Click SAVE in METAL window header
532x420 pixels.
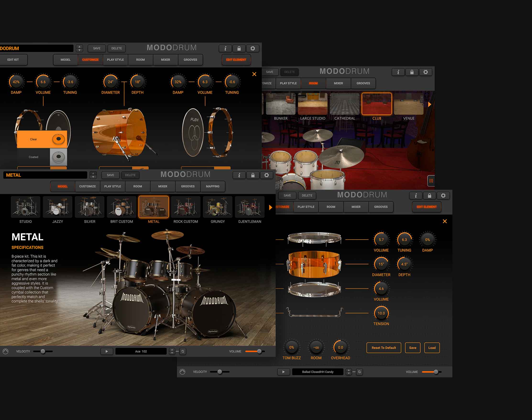click(x=110, y=175)
